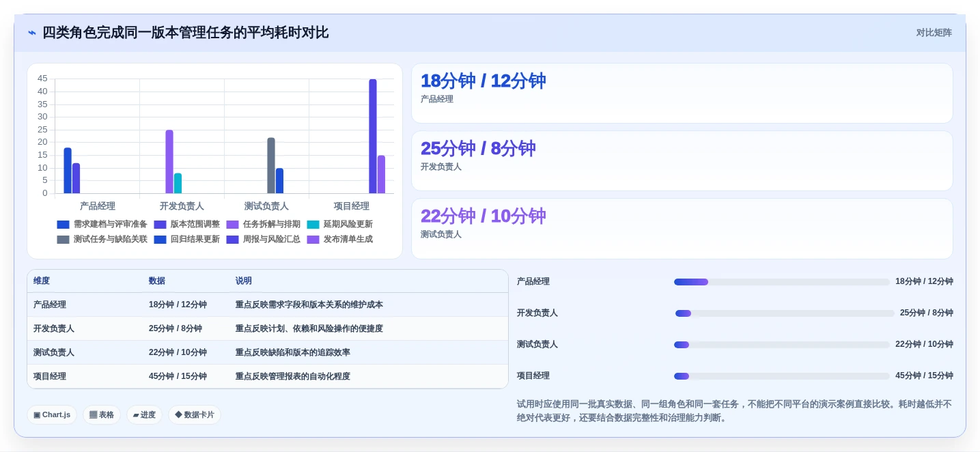980x452 pixels.
Task: Click description 重点反映管理报表的自动化程度
Action: [293, 376]
